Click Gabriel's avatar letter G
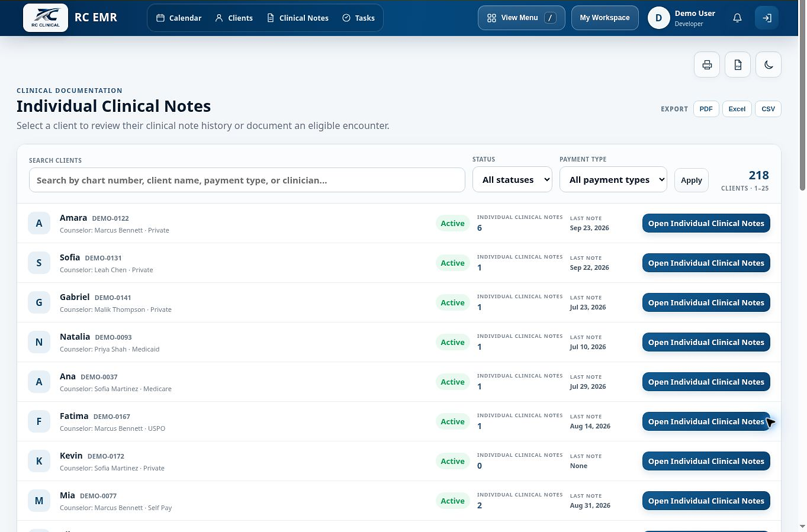 point(39,302)
